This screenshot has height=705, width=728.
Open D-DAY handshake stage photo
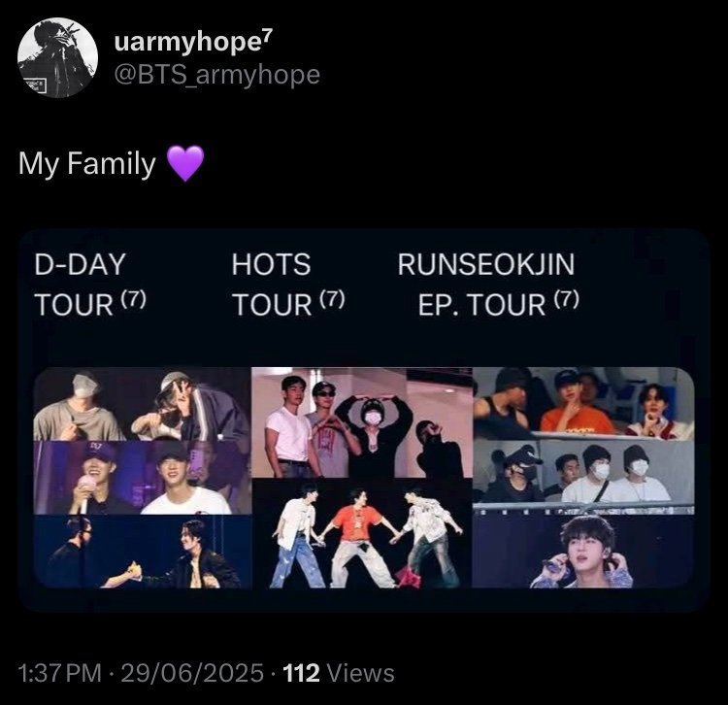coord(143,552)
